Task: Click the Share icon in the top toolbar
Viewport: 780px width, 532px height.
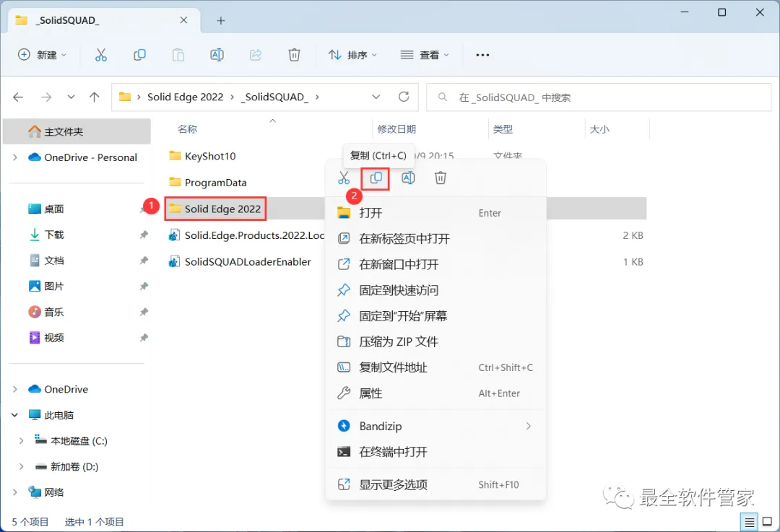Action: (256, 55)
